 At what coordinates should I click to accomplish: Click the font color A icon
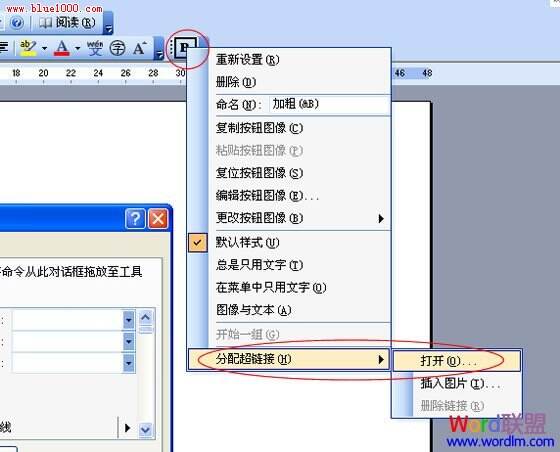61,48
